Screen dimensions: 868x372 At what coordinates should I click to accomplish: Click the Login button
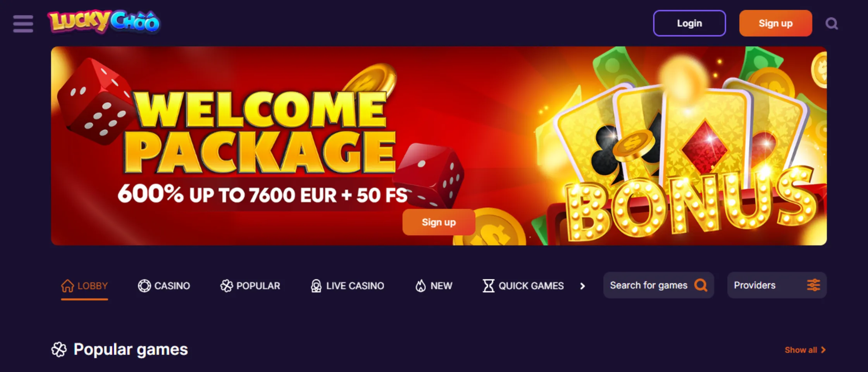pos(689,23)
